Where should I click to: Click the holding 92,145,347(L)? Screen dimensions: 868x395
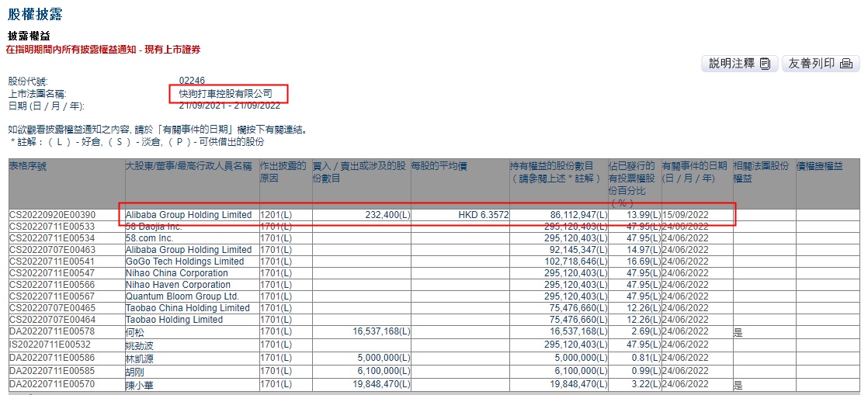pos(580,250)
